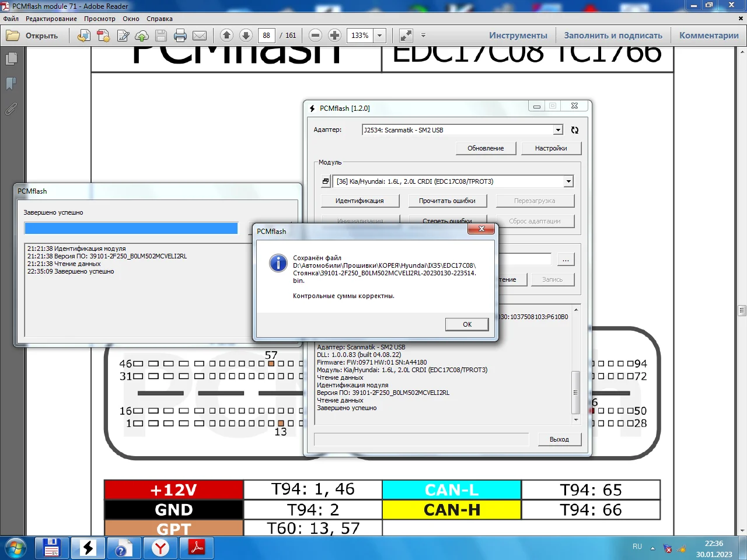Viewport: 747px width, 560px height.
Task: Toggle fit-window view mode icon
Action: pyautogui.click(x=406, y=36)
